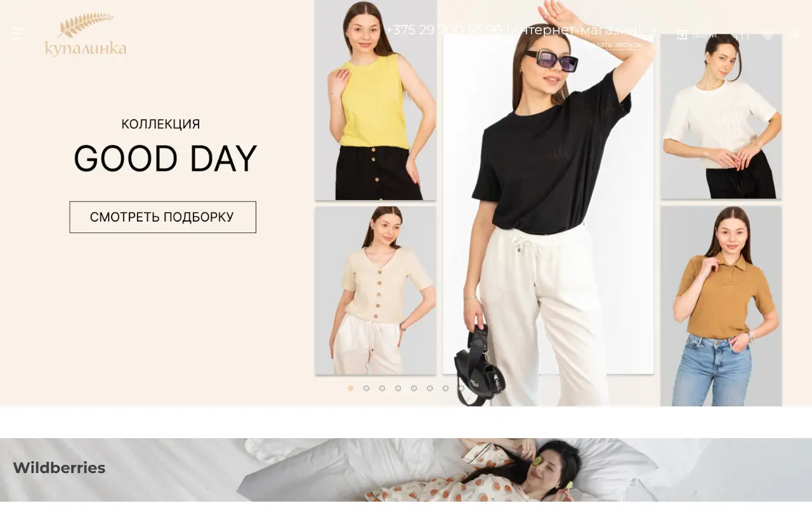Select the first active carousel dot
This screenshot has width=812, height=508.
click(350, 388)
